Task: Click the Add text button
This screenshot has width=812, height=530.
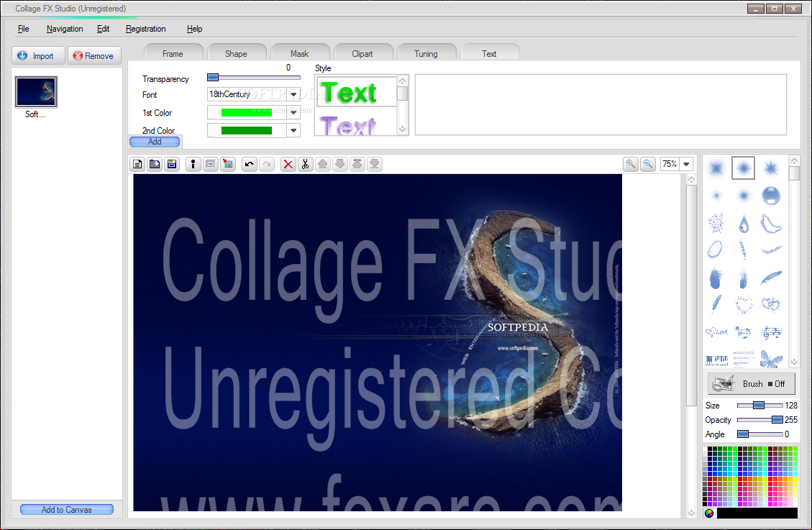Action: tap(155, 142)
